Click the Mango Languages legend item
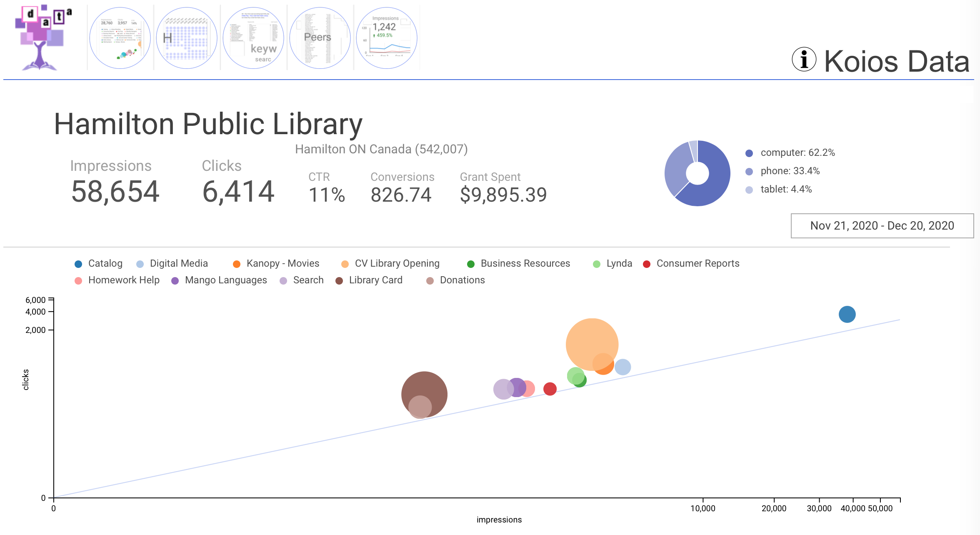Image resolution: width=980 pixels, height=535 pixels. coord(225,280)
